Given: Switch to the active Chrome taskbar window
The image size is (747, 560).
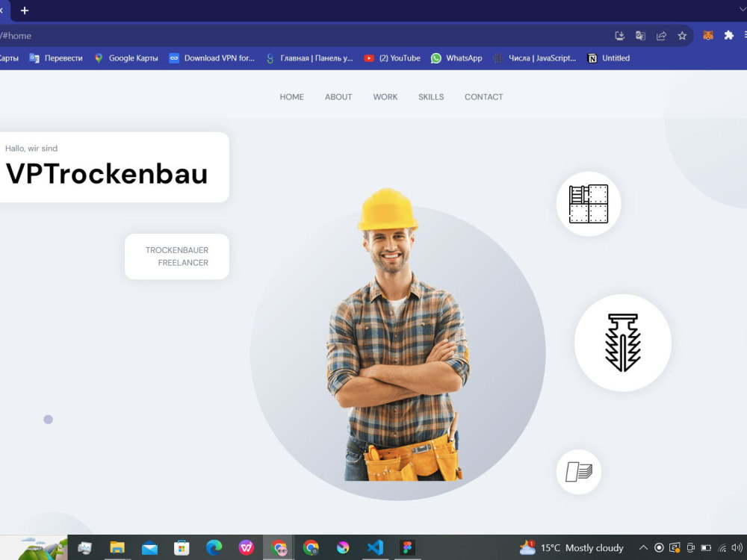Looking at the screenshot, I should coord(279,547).
